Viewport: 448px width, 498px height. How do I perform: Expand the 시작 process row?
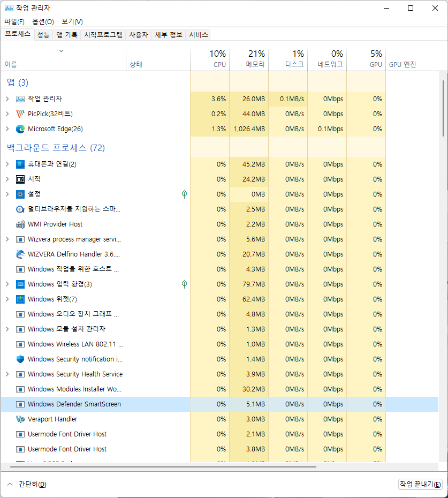(x=7, y=179)
